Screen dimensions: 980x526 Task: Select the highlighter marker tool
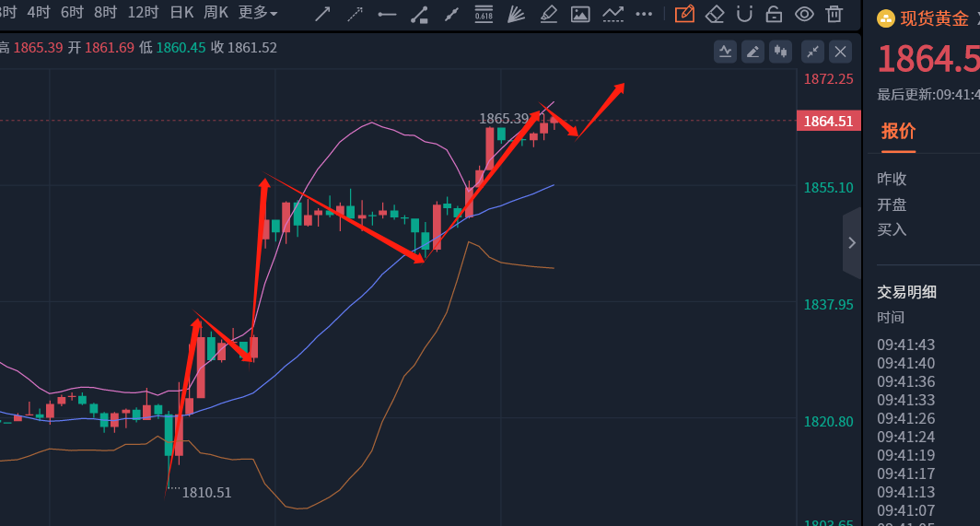(x=548, y=14)
